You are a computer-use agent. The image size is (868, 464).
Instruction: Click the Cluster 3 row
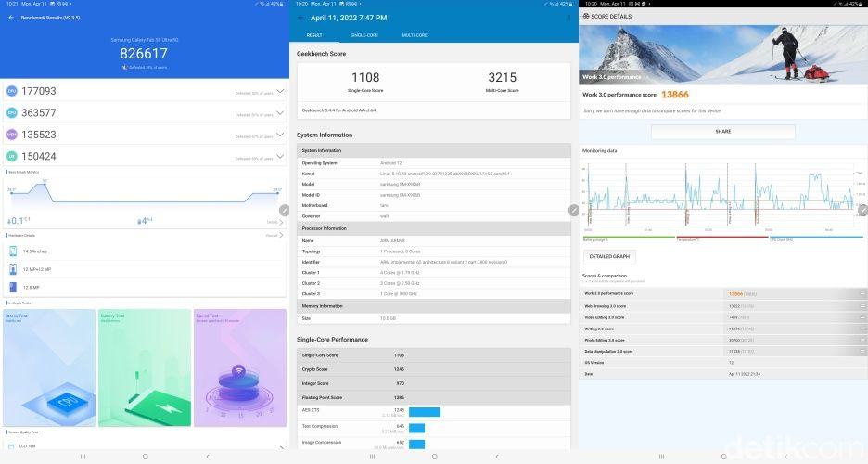click(x=434, y=293)
